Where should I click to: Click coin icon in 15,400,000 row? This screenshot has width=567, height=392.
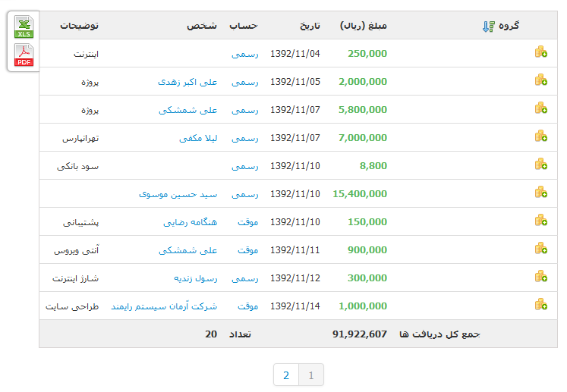540,193
